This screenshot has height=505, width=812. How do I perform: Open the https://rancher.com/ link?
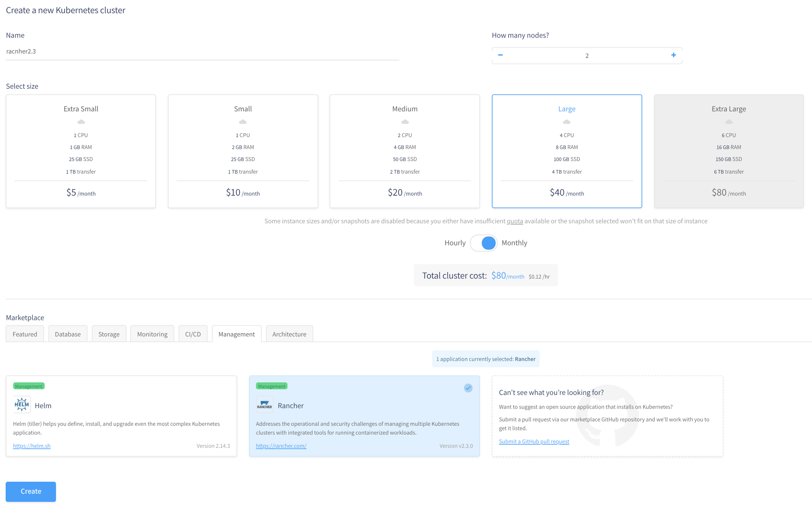coord(281,446)
